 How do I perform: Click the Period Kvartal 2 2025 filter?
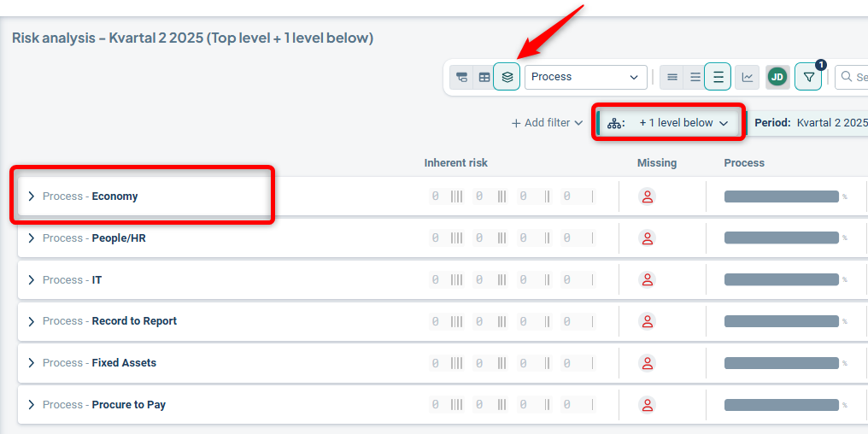tap(810, 123)
